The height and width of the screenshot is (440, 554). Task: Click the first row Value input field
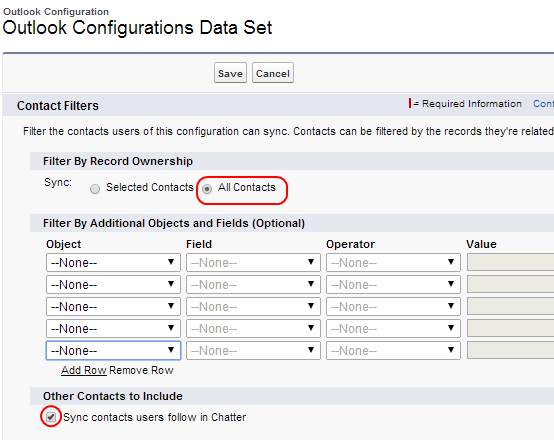(511, 262)
